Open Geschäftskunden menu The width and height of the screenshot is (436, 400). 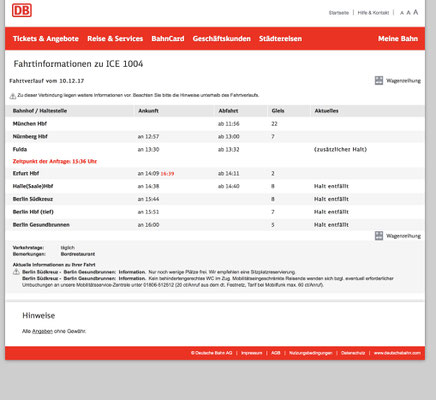click(221, 39)
